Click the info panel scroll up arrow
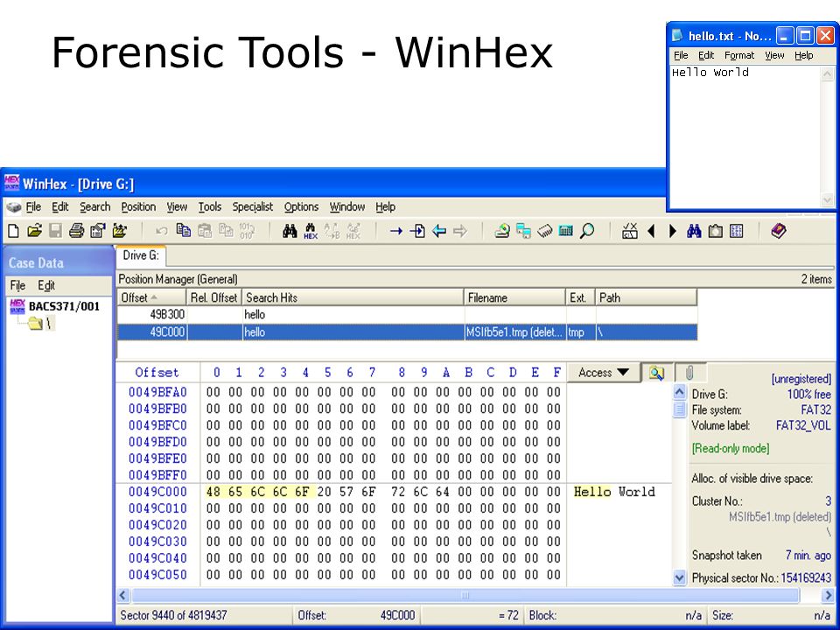840x630 pixels. pyautogui.click(x=679, y=392)
